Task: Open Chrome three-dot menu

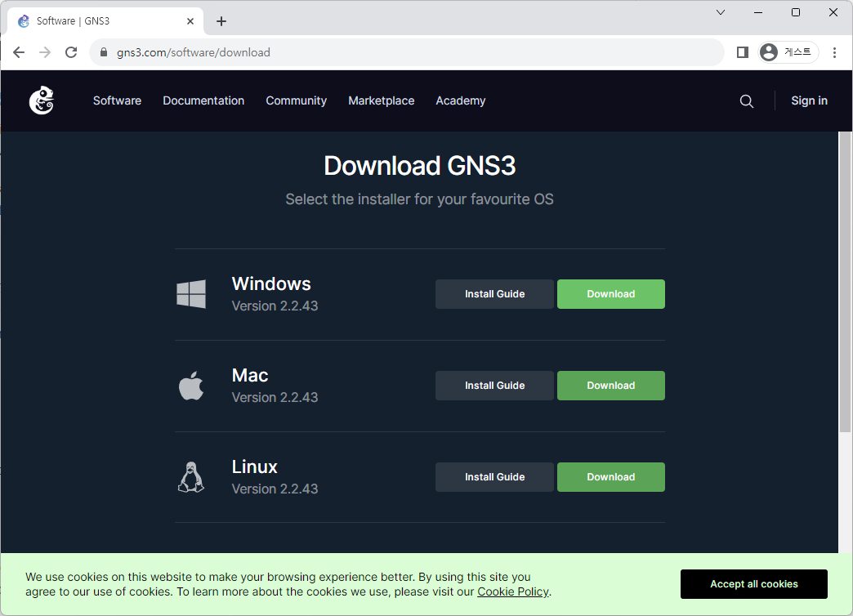Action: click(834, 52)
